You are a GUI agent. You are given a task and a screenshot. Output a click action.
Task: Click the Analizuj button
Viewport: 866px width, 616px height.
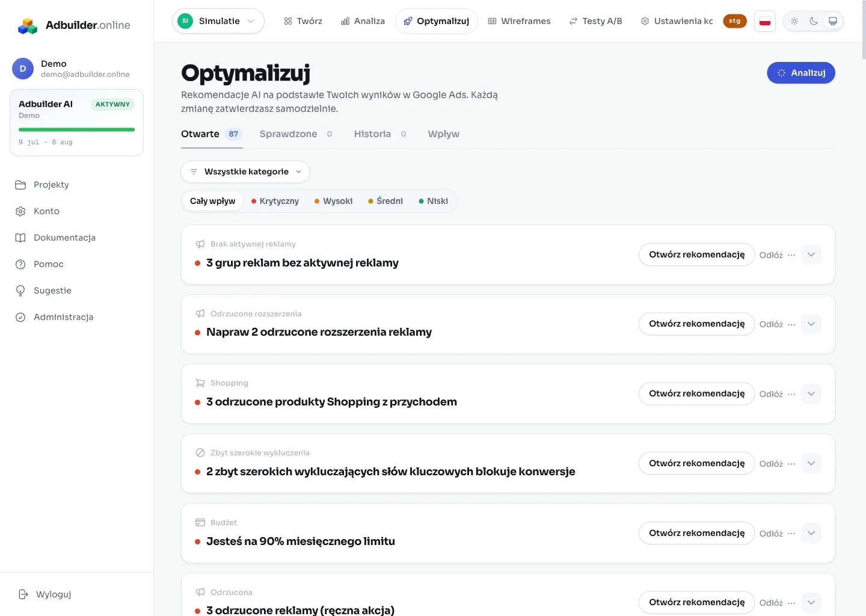click(x=801, y=73)
